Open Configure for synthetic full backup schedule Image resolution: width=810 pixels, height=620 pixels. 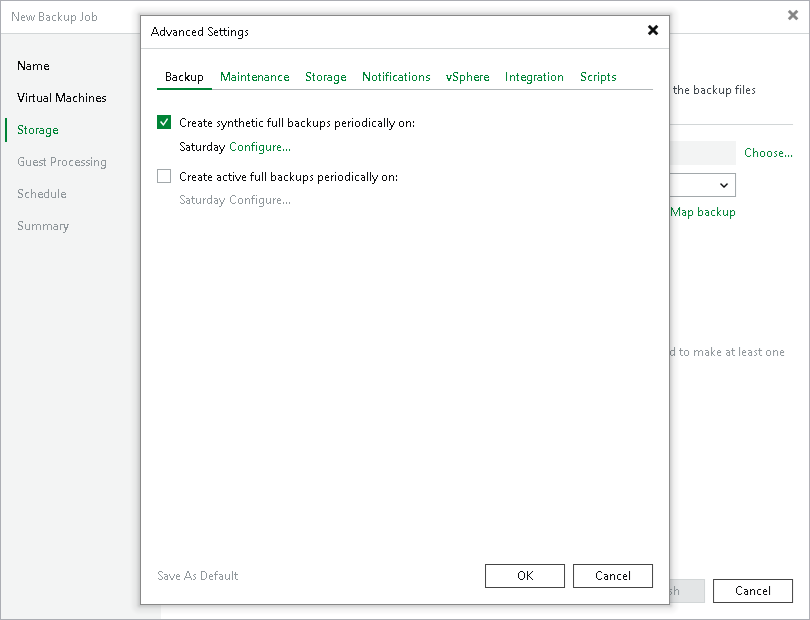pos(259,146)
